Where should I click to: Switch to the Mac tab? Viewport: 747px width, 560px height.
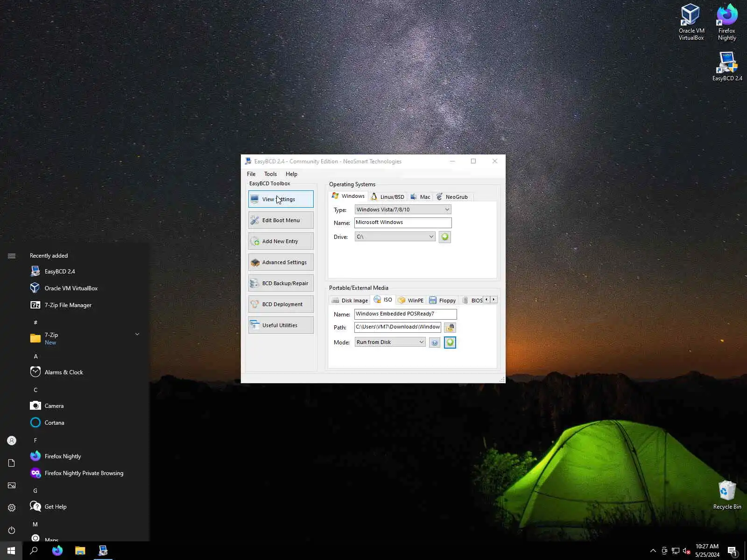point(420,197)
